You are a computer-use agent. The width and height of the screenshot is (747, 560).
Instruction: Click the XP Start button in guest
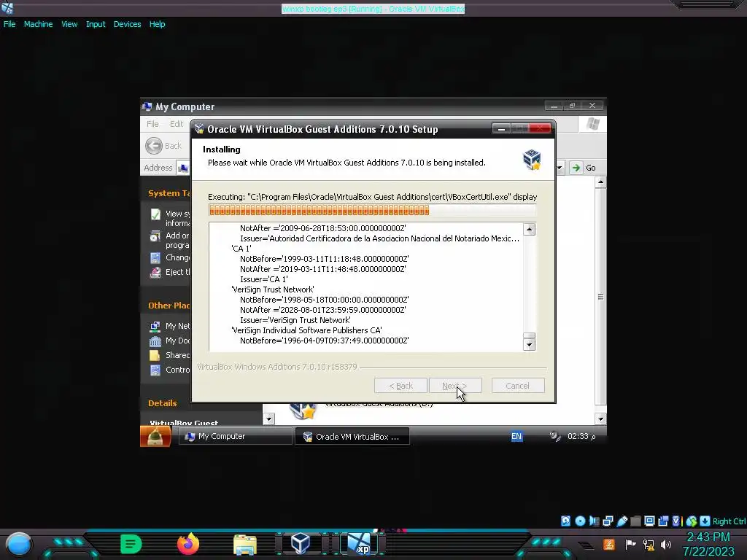click(x=155, y=436)
